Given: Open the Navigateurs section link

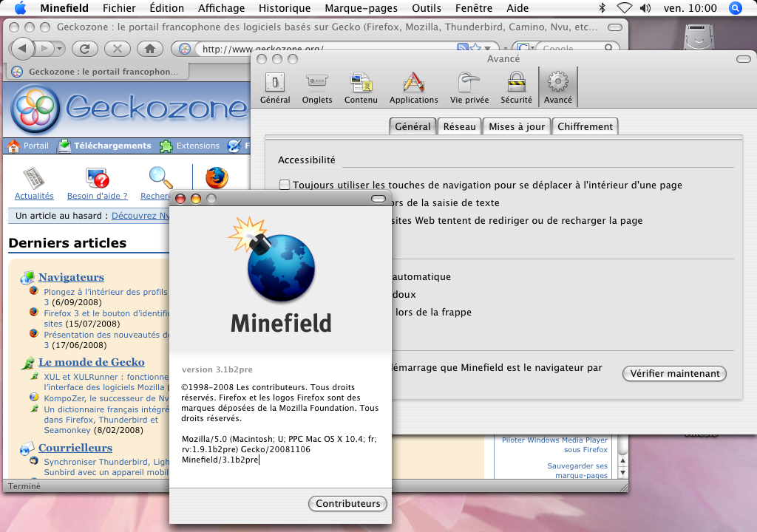Looking at the screenshot, I should [71, 277].
